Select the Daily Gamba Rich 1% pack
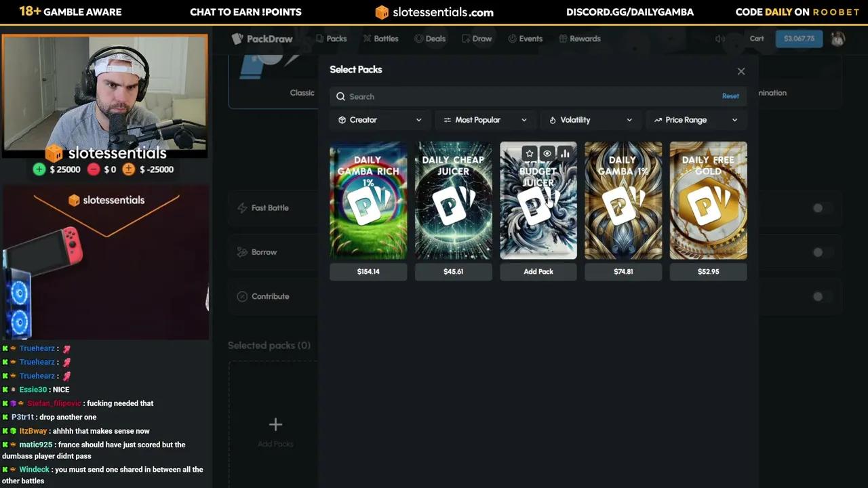 pos(368,201)
